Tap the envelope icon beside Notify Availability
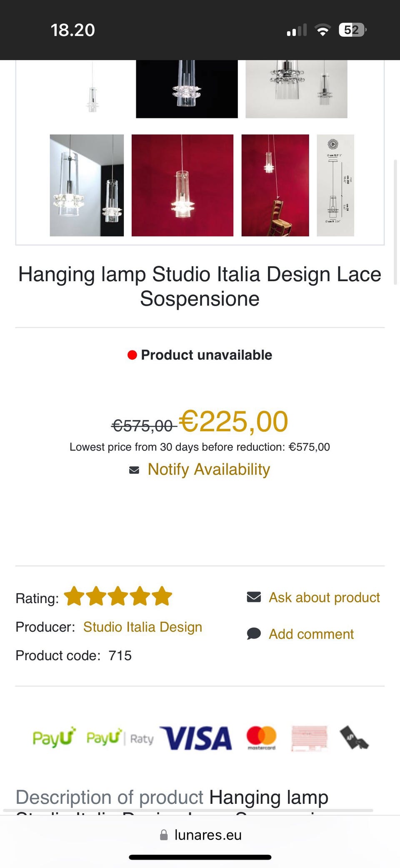The height and width of the screenshot is (868, 400). coord(134,470)
